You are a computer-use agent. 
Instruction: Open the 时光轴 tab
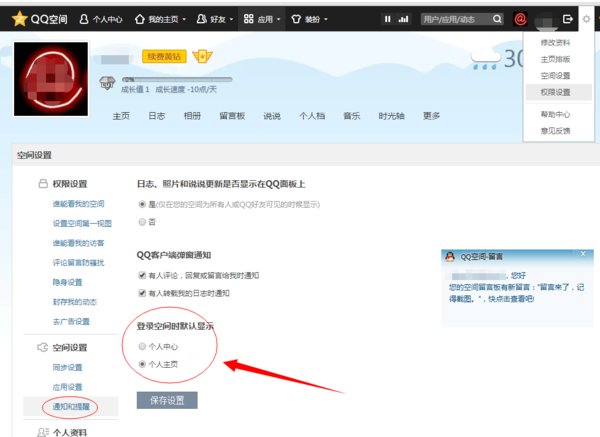point(391,116)
